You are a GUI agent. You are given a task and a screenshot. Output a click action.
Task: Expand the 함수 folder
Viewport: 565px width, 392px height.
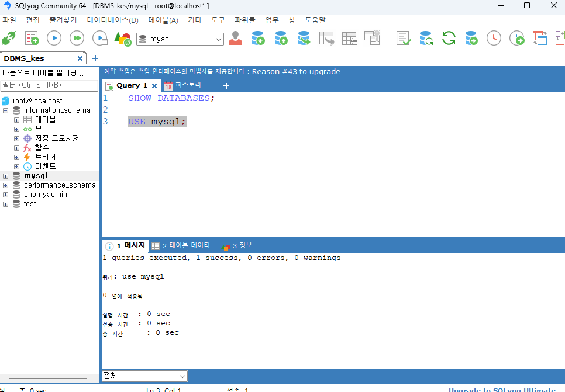coord(16,148)
